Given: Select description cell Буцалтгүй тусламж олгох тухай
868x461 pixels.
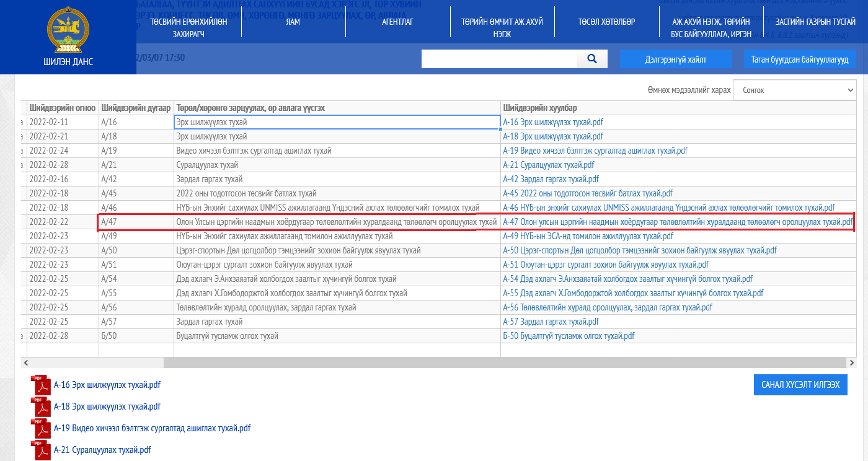Looking at the screenshot, I should pos(337,336).
